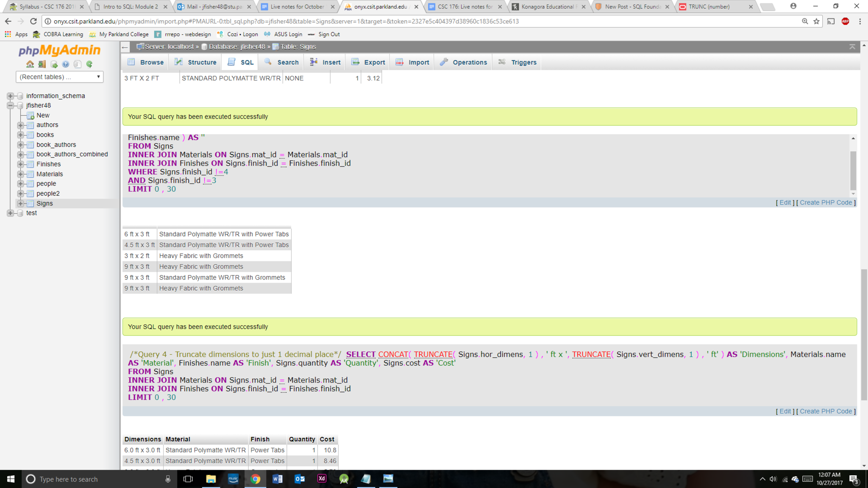Click Edit link for Query 4
Screen dimensions: 868x488
coord(785,411)
